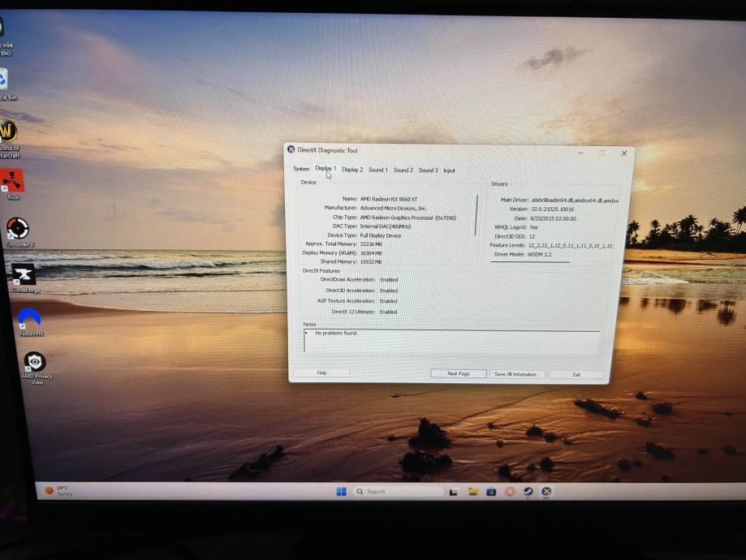
Task: Open Microsoft Store taskbar icon
Action: click(491, 492)
